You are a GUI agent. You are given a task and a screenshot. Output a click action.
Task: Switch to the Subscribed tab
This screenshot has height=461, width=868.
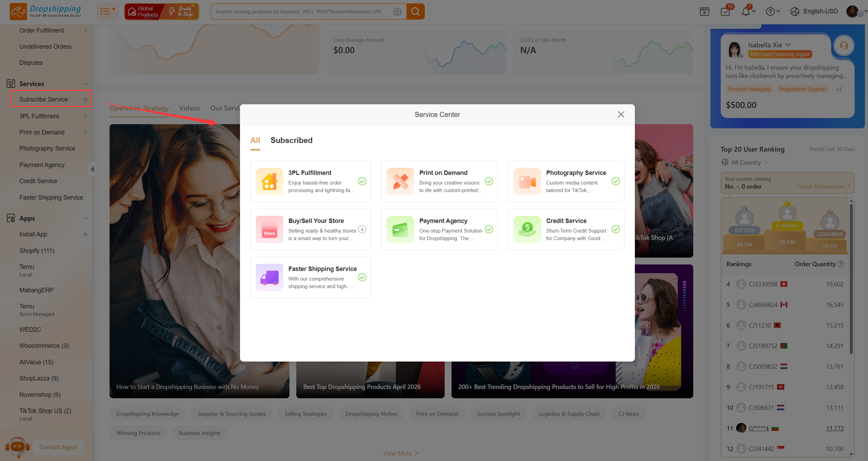click(x=291, y=140)
